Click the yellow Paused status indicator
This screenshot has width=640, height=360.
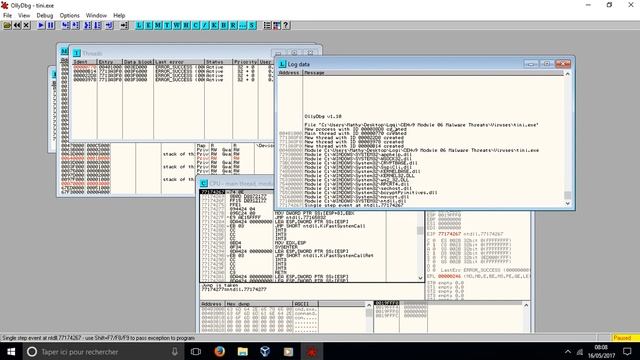pos(625,338)
